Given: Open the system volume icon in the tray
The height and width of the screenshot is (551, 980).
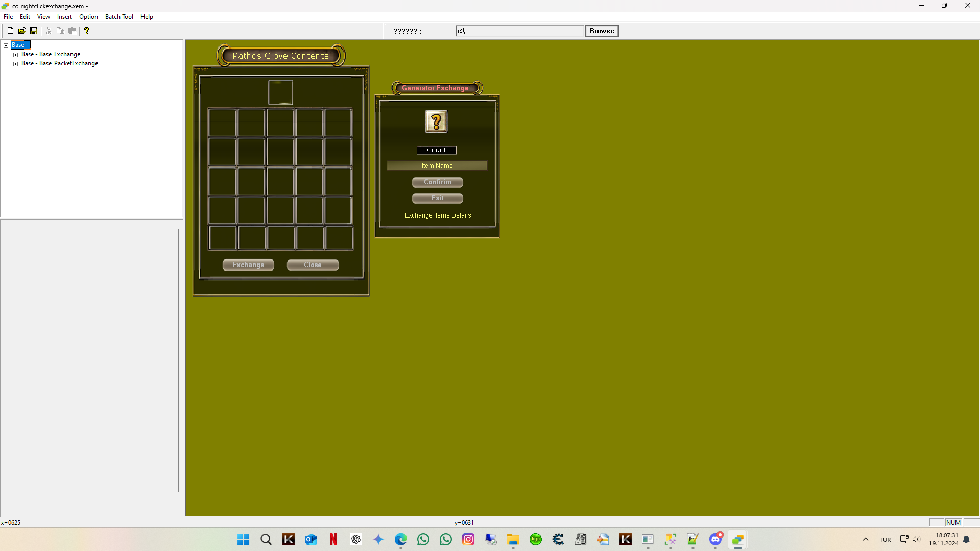Looking at the screenshot, I should coord(916,539).
